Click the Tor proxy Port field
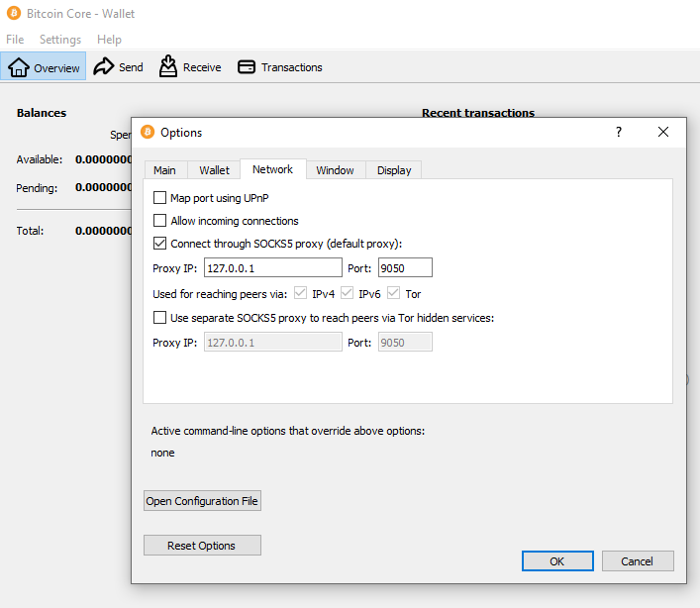The image size is (700, 608). pyautogui.click(x=405, y=342)
